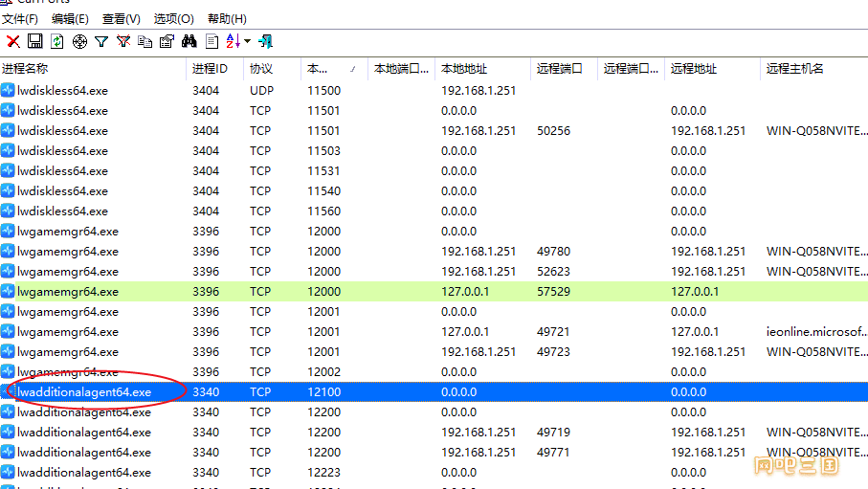The image size is (868, 489).
Task: Click the 本地端口... column header
Action: (x=401, y=69)
